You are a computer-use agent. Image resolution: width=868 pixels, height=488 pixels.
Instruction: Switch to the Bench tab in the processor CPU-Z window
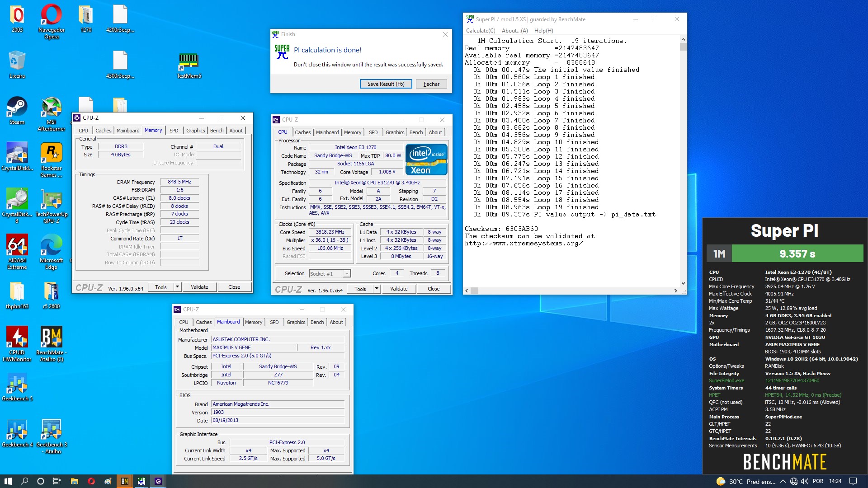416,132
